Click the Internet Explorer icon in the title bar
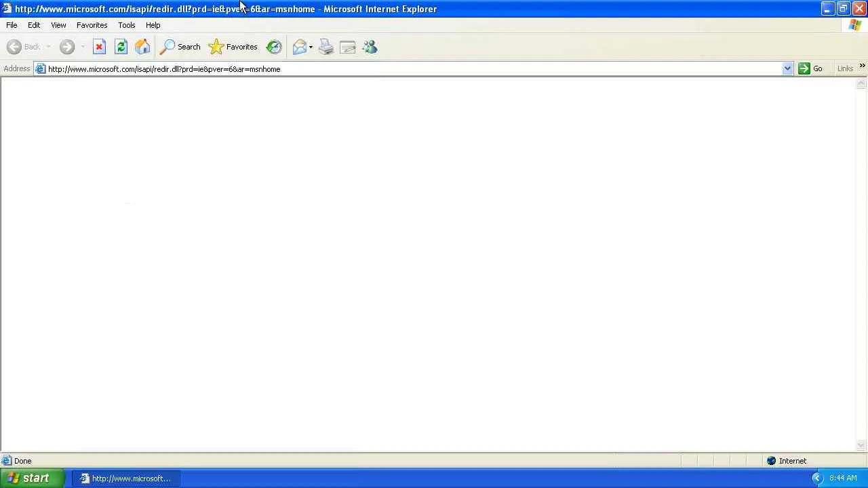This screenshot has height=488, width=868. click(7, 9)
